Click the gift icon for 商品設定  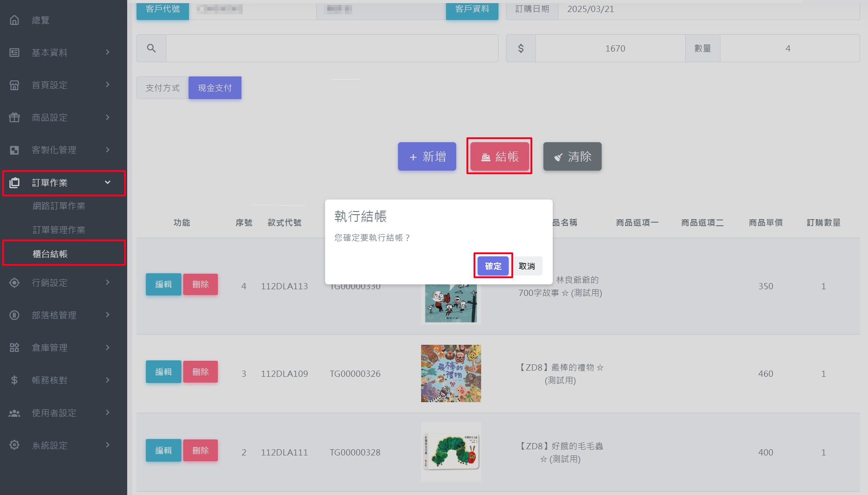click(14, 117)
